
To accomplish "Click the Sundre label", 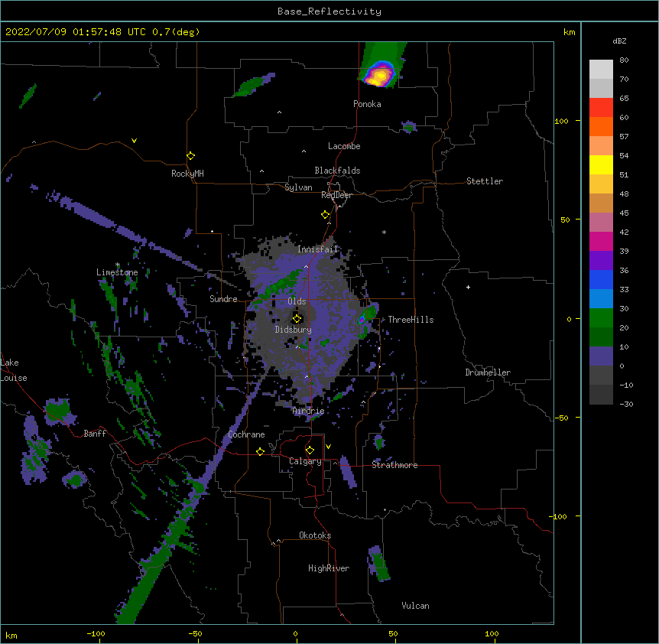I will [x=223, y=299].
